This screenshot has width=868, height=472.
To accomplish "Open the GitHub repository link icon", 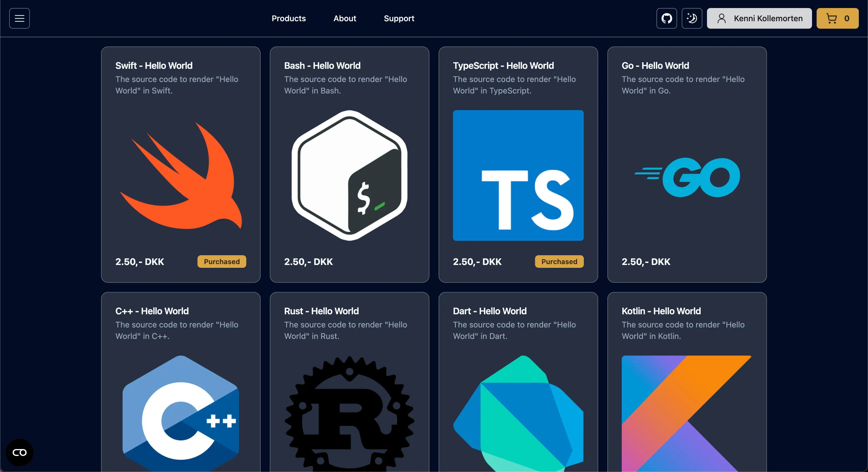I will [x=666, y=19].
